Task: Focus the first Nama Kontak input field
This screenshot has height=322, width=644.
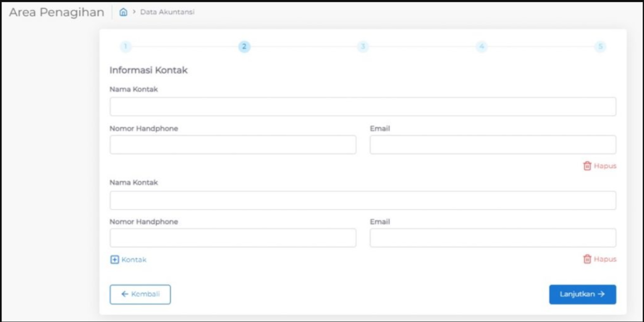Action: 363,107
